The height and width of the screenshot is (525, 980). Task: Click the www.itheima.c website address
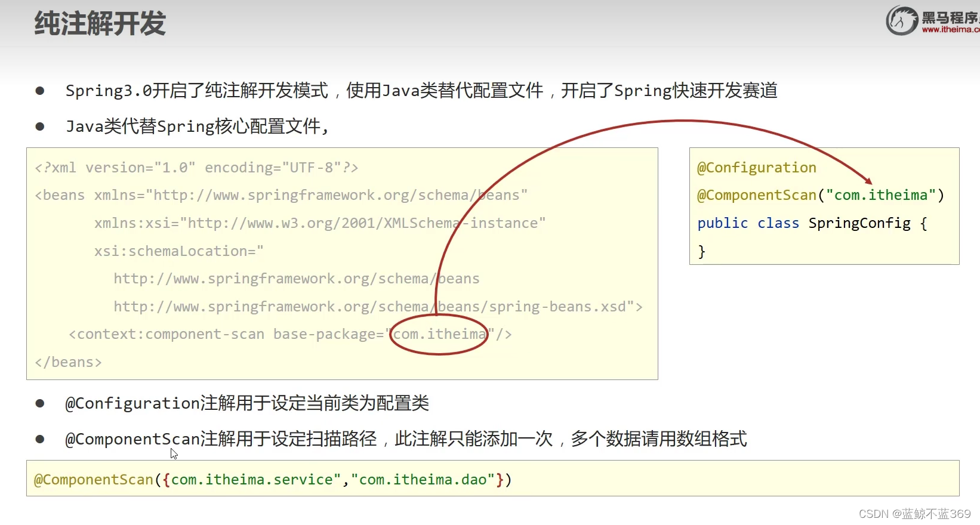pyautogui.click(x=951, y=29)
